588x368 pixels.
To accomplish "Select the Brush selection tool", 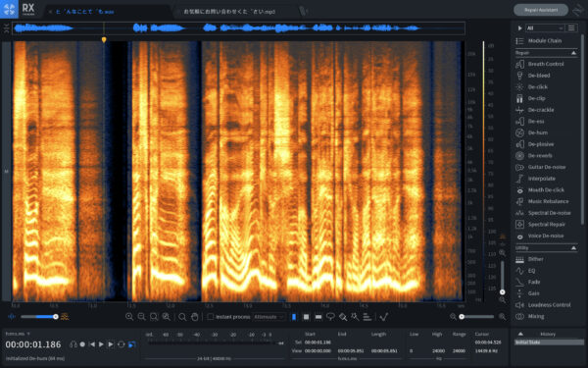I will click(x=343, y=317).
